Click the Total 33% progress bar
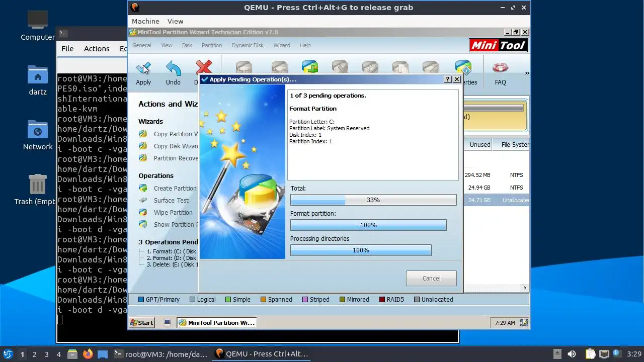The image size is (644, 362). pyautogui.click(x=373, y=200)
